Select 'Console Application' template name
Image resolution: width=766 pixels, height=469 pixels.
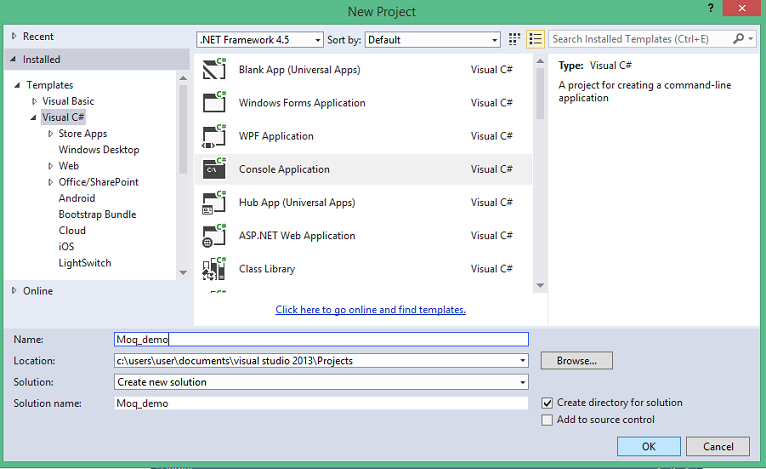coord(284,169)
